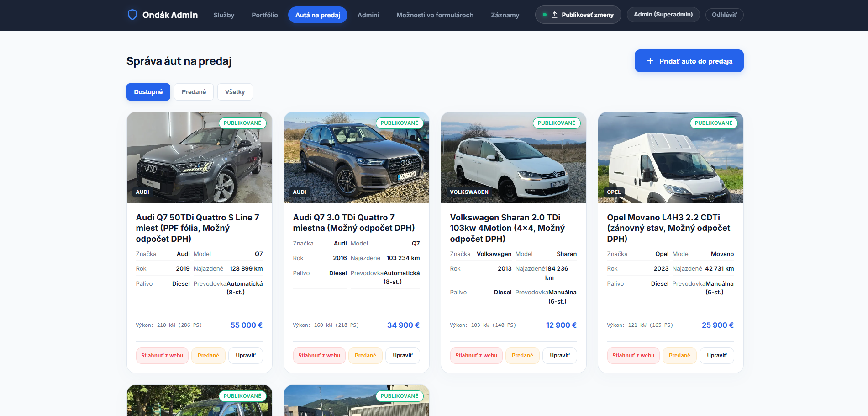Show Všetky cars tab
868x416 pixels.
coord(235,92)
